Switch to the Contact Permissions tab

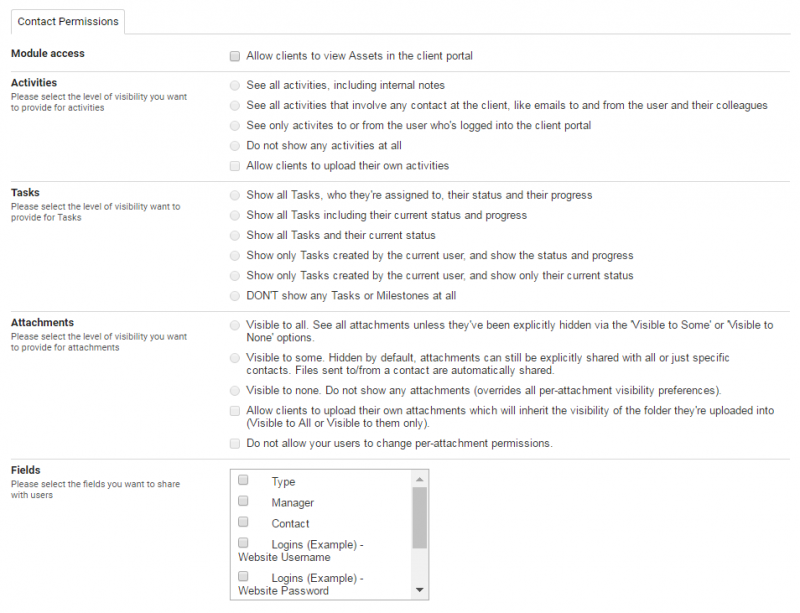click(x=67, y=21)
